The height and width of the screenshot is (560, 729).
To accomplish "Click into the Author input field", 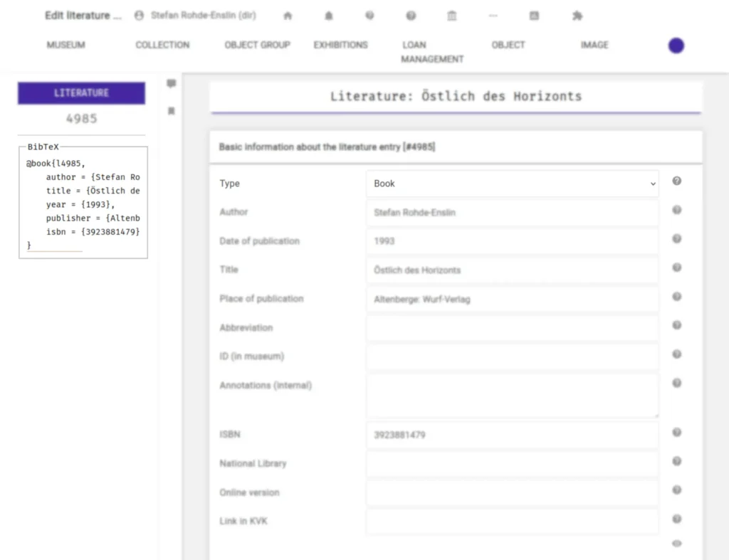I will coord(513,212).
